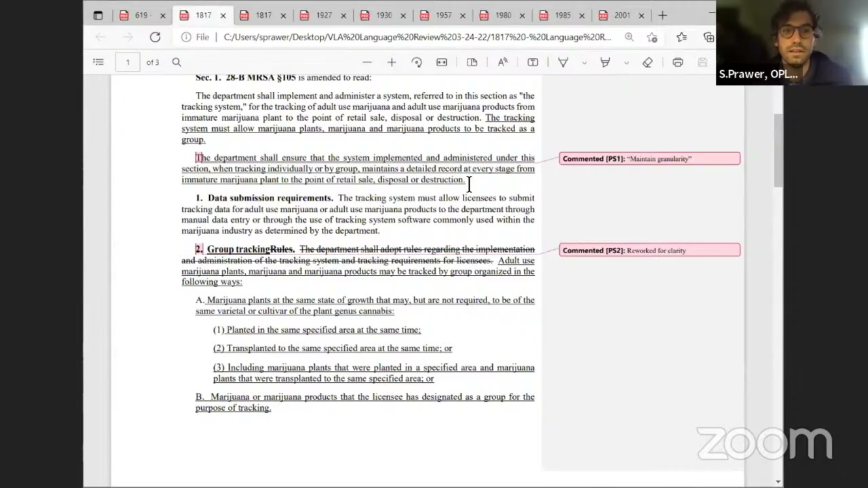This screenshot has width=868, height=488.
Task: Click 'The department shall implement and administer' line
Action: 365,96
